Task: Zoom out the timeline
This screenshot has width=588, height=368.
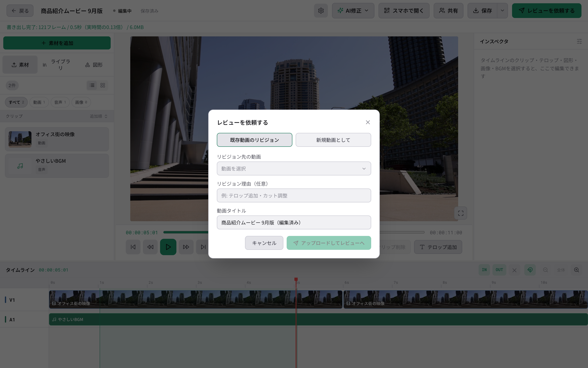Action: click(546, 270)
